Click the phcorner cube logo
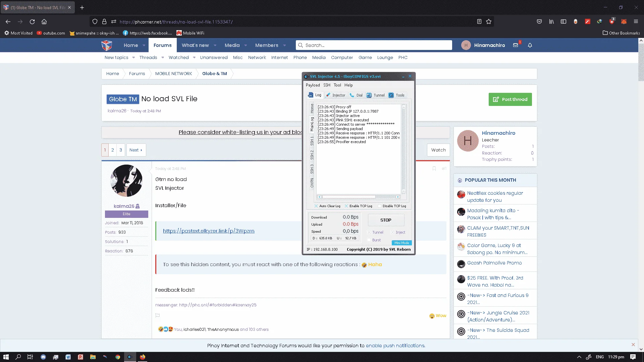Screen dimensions: 644x362 (107, 45)
